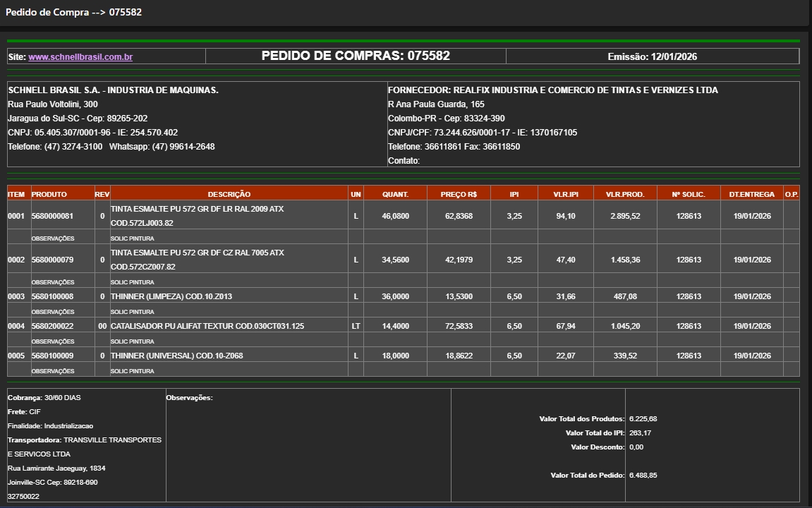The height and width of the screenshot is (508, 812).
Task: Click the Emissão: 12/01/2026 date field
Action: coord(652,57)
